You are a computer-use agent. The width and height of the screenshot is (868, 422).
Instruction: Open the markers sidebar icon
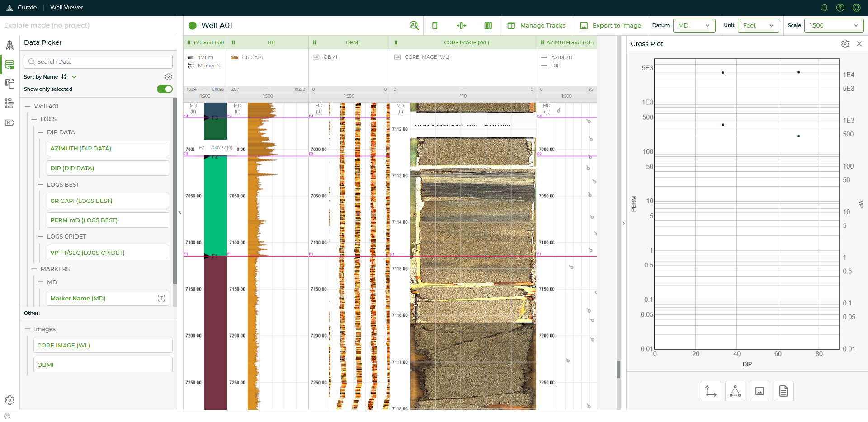pos(9,122)
